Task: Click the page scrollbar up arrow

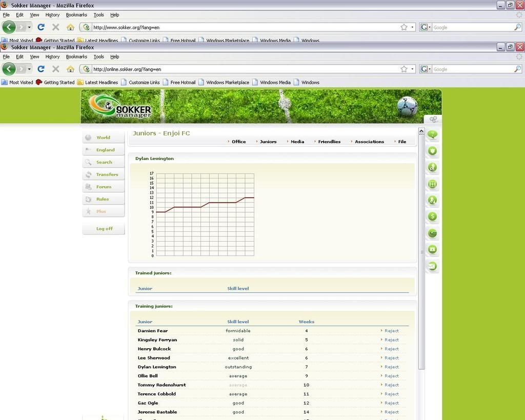Action: click(x=421, y=131)
